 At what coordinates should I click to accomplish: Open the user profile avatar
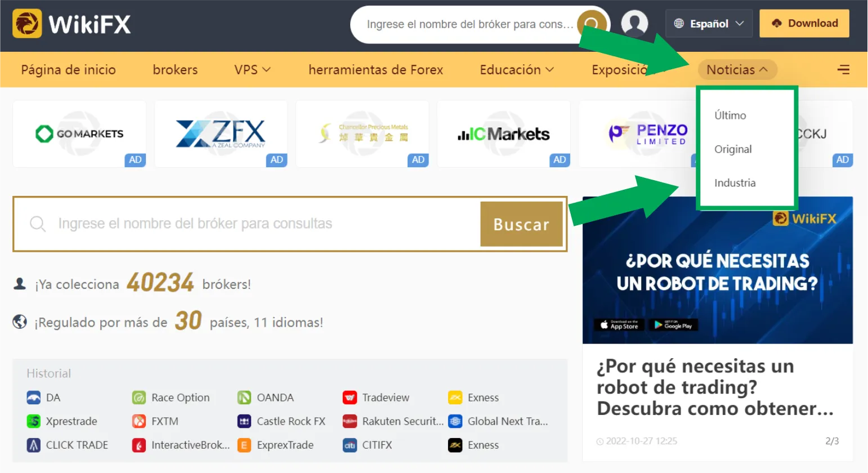[x=634, y=24]
